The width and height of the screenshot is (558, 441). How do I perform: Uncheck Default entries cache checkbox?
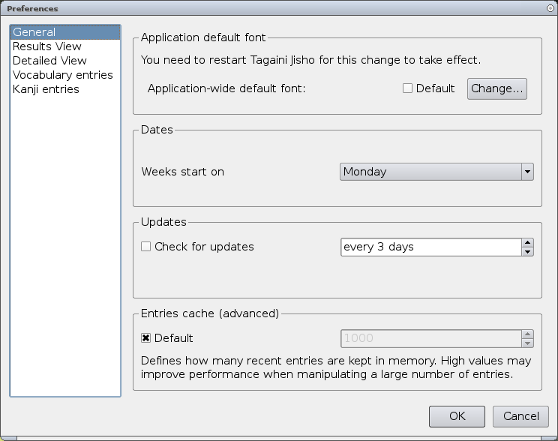pos(146,338)
